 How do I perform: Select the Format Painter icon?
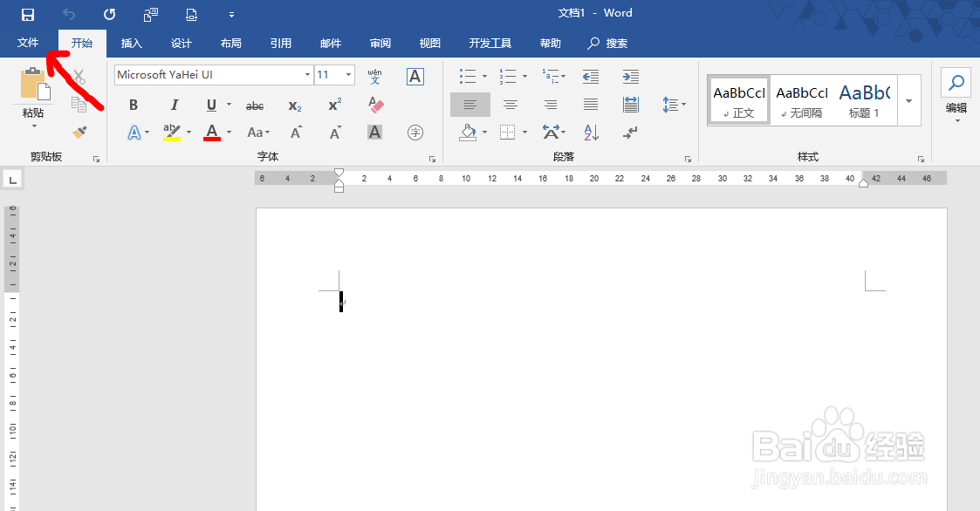[77, 133]
